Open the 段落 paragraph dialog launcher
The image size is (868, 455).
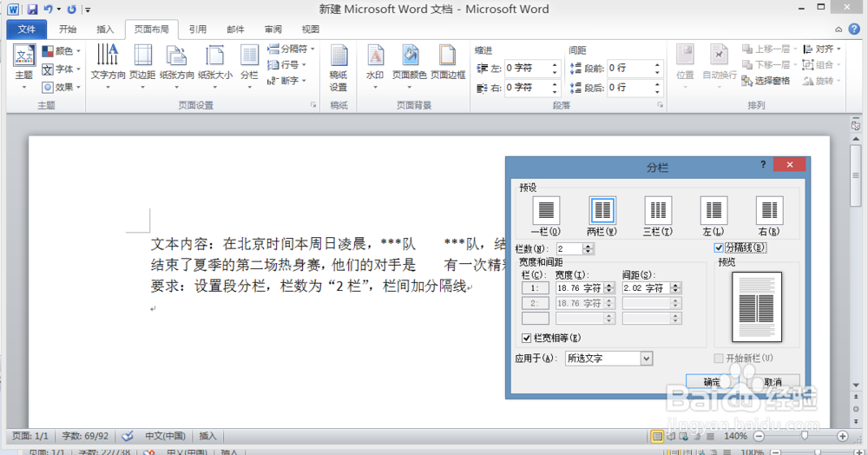pyautogui.click(x=660, y=104)
